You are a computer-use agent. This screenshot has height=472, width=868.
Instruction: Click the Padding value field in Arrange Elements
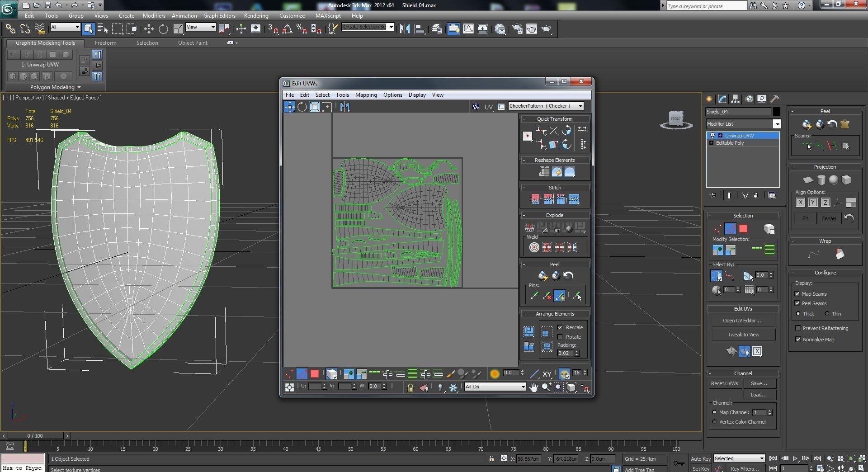pos(565,353)
